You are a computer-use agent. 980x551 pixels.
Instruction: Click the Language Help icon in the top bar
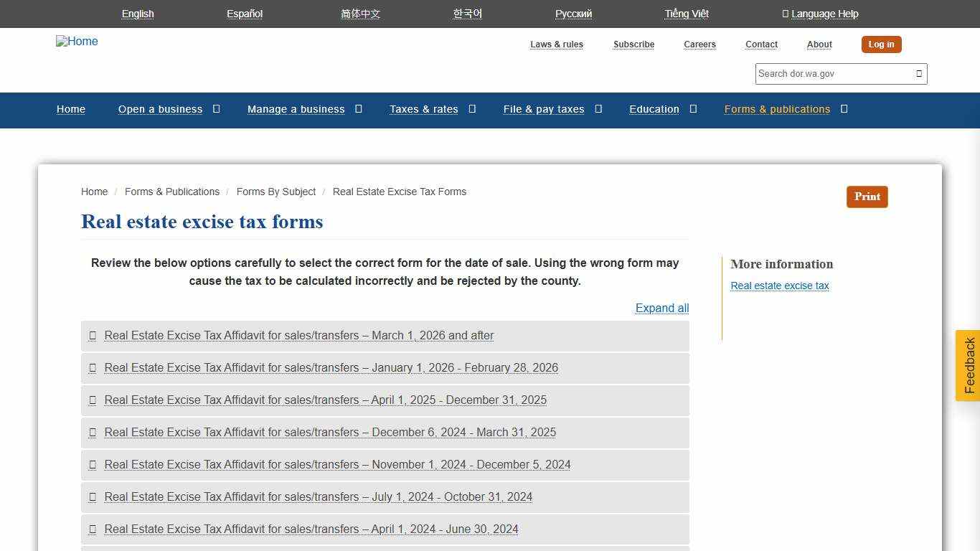785,14
